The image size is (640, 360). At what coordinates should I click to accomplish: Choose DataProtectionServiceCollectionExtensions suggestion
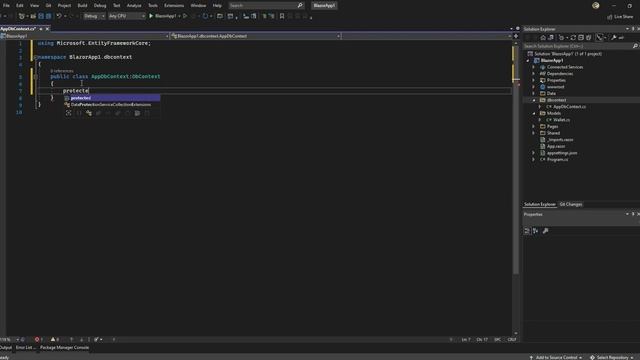112,104
